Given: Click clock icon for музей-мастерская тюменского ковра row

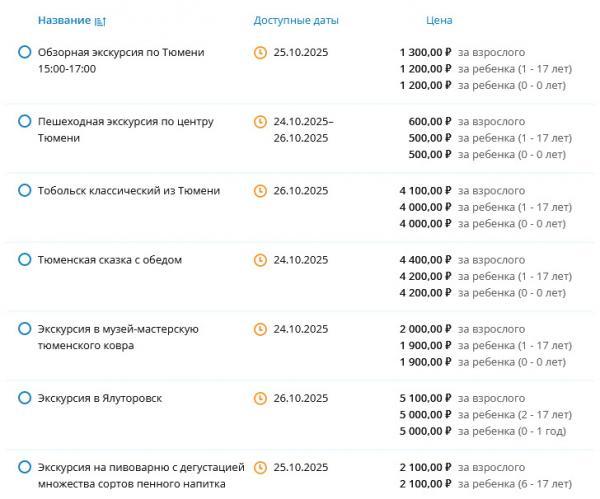Looking at the screenshot, I should coord(261,329).
